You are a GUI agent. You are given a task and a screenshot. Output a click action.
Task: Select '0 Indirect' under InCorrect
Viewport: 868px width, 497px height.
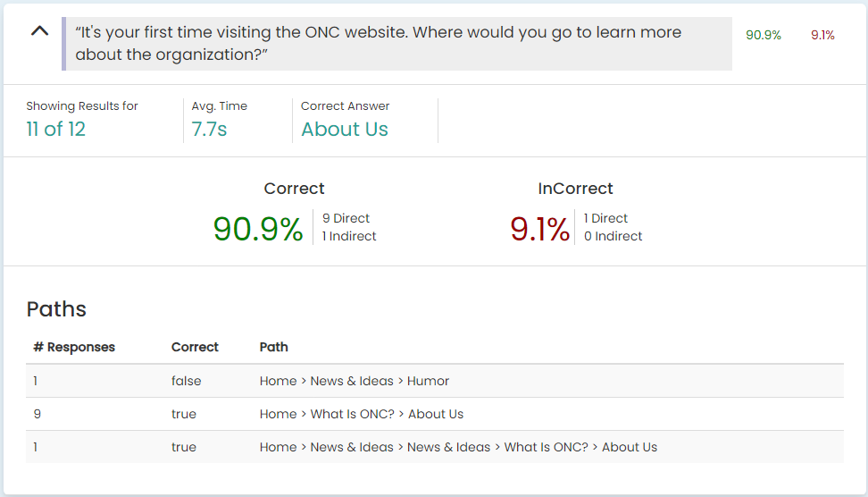click(613, 236)
